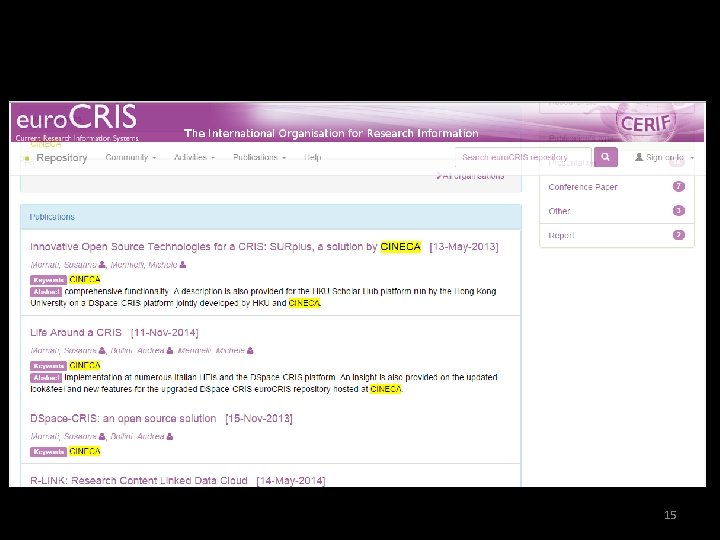Click the count badge 2 beside Report
Screen dimensions: 720x540
[x=679, y=235]
